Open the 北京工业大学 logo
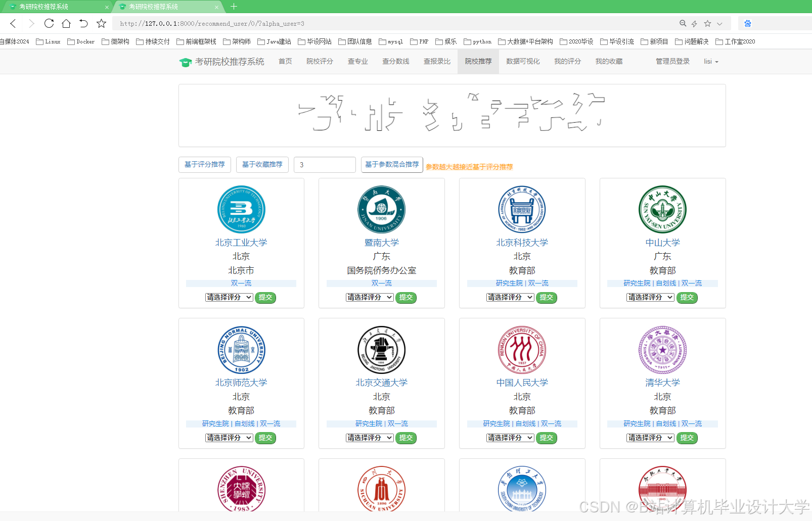The image size is (812, 521). 241,210
